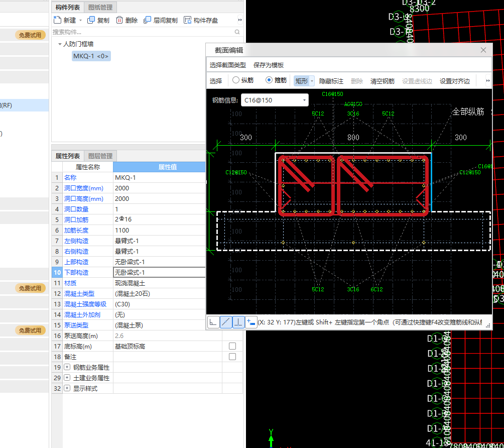Click the 删除 trash icon in component list
The image size is (504, 448).
pos(119,20)
